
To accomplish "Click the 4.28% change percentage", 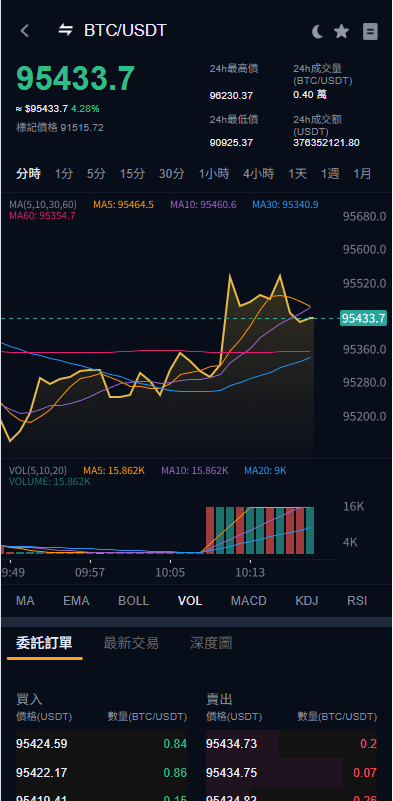I will 85,109.
